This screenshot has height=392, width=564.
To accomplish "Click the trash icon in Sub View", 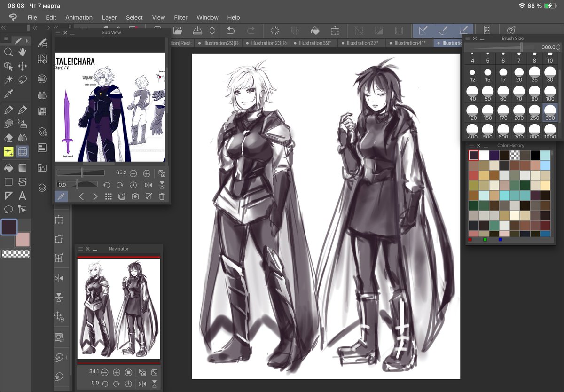I will click(x=162, y=196).
